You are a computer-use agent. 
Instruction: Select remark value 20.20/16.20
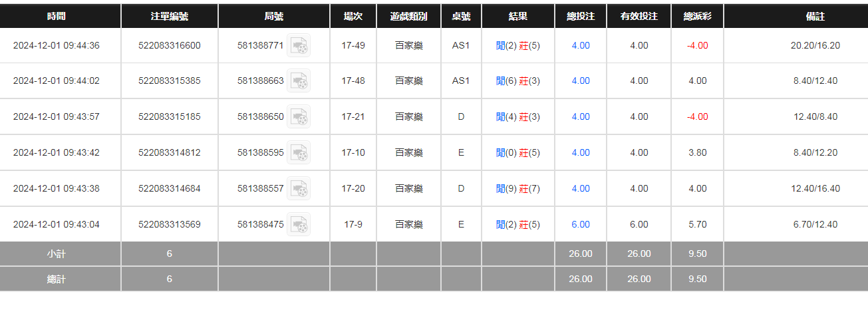[x=815, y=46]
